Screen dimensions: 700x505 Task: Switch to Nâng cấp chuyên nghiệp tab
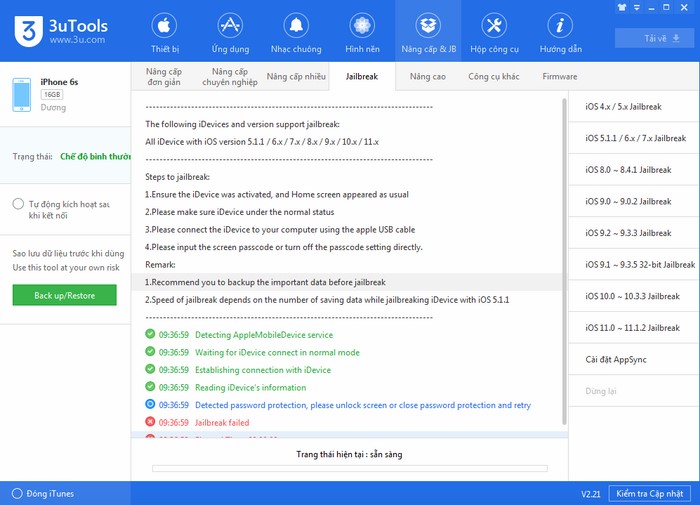coord(229,77)
